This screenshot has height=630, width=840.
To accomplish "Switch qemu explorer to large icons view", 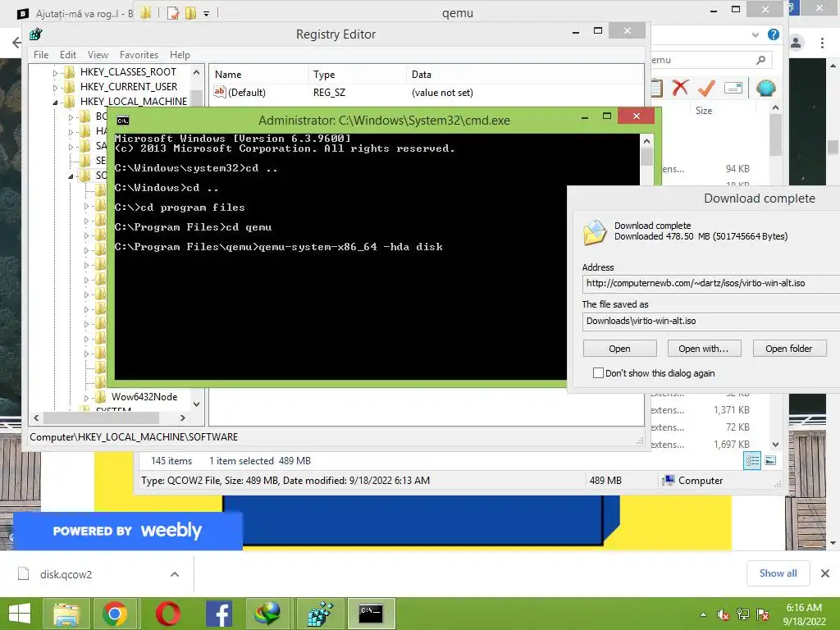I will click(x=769, y=460).
